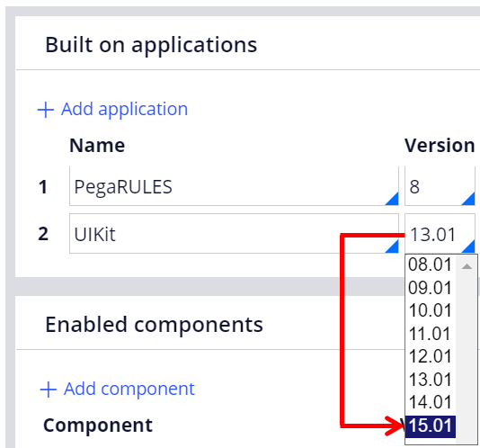Choose version 12.01 in the dropdown list
Image resolution: width=480 pixels, height=448 pixels.
pos(430,356)
